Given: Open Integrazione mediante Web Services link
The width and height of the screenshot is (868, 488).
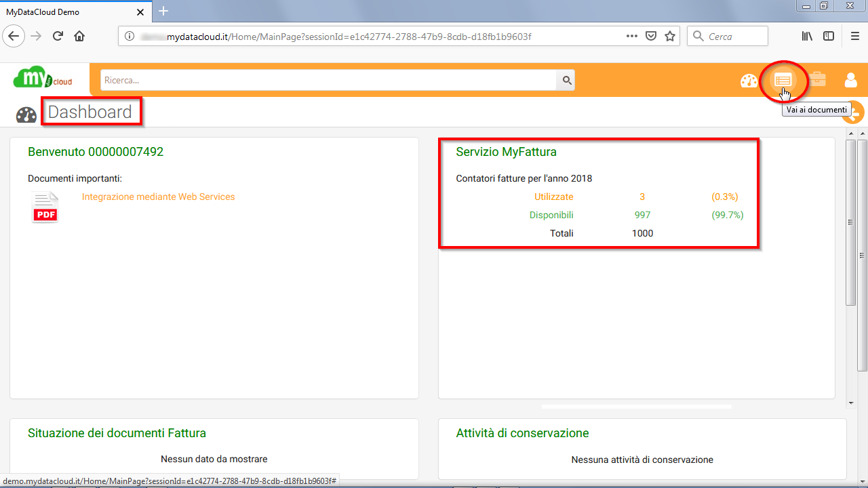Looking at the screenshot, I should click(158, 197).
